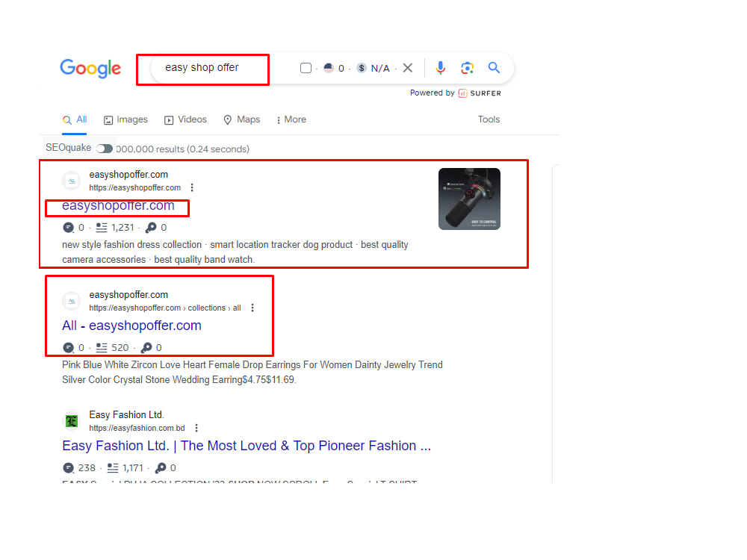The width and height of the screenshot is (747, 560).
Task: Click the results count '(0.24 seconds)' text
Action: [x=217, y=149]
